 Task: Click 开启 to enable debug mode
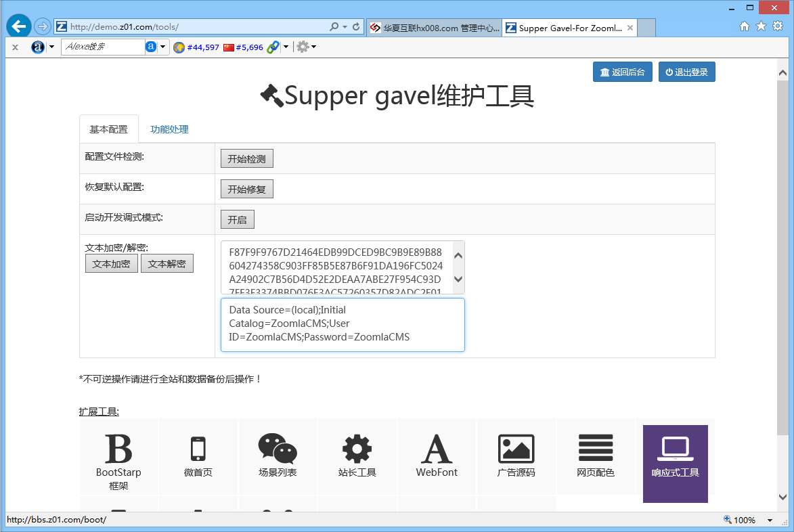click(x=238, y=219)
